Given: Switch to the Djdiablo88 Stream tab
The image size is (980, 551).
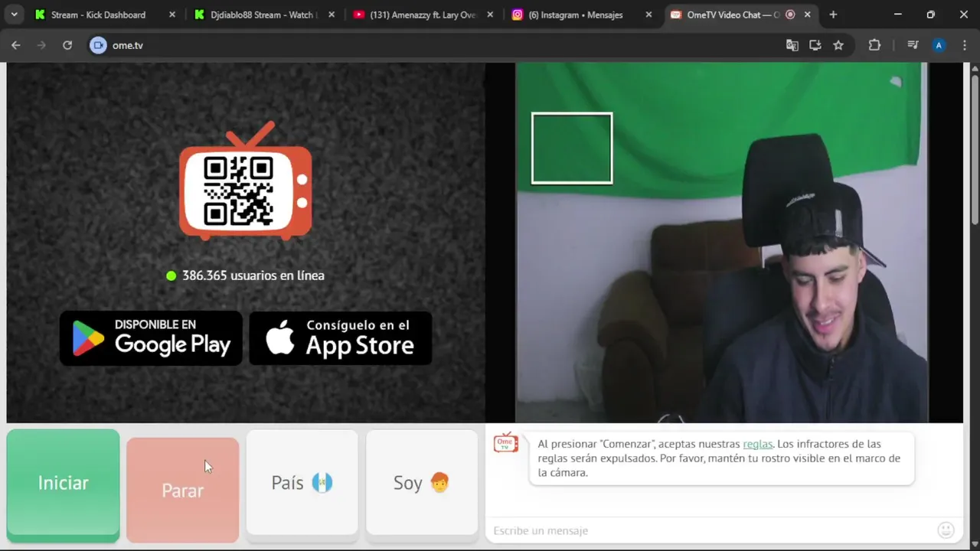Looking at the screenshot, I should pos(262,15).
